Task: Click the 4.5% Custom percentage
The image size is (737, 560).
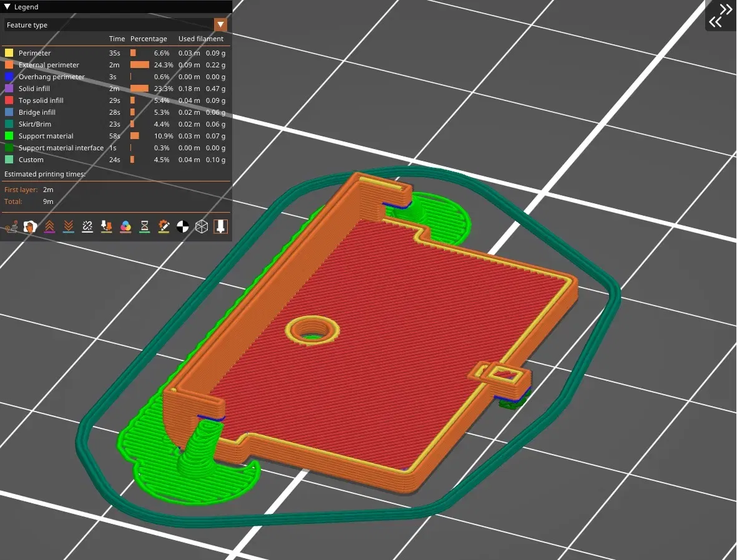Action: [x=162, y=160]
